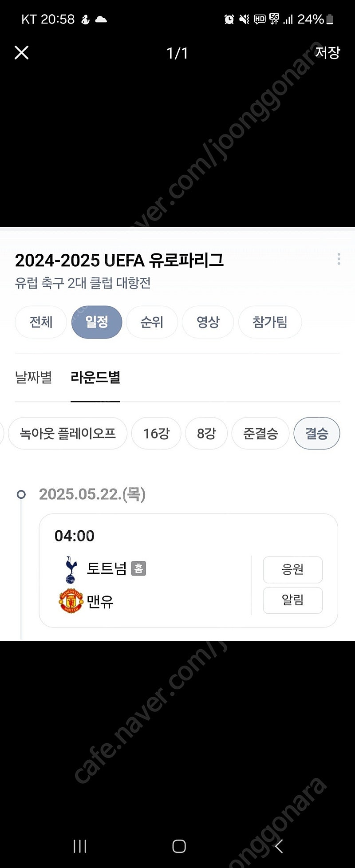Open Manchester United team crest icon
The width and height of the screenshot is (355, 868).
[71, 601]
